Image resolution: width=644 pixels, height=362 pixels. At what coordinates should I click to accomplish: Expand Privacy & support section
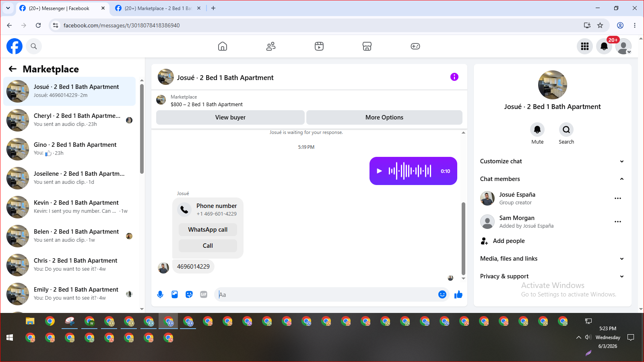coord(552,276)
